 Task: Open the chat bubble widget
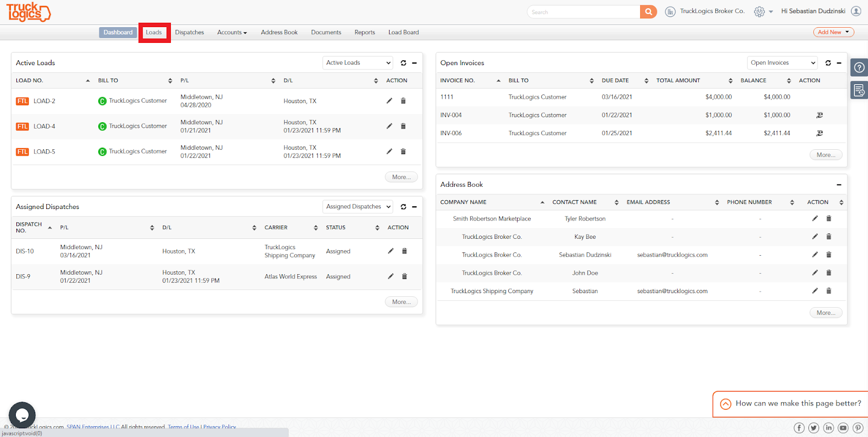click(22, 415)
